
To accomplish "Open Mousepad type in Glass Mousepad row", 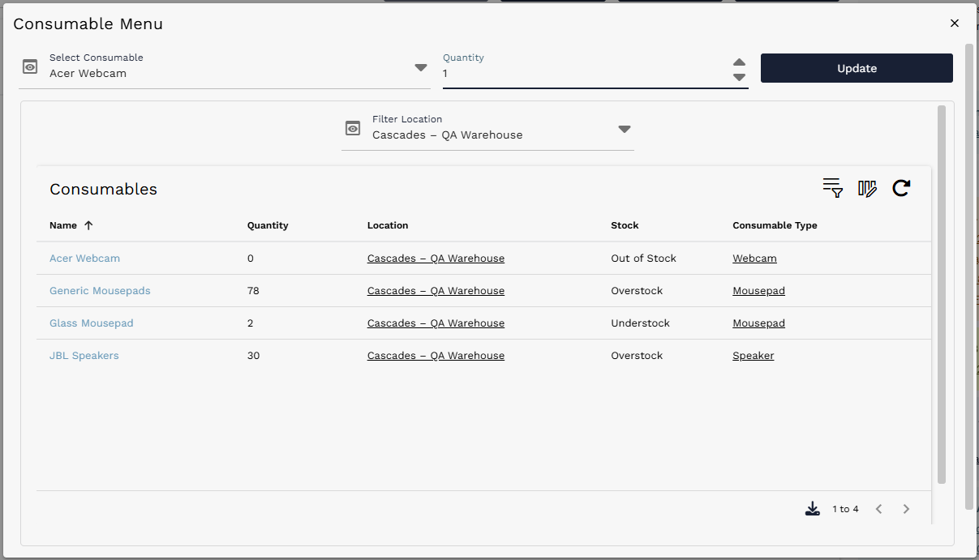I will [x=758, y=323].
